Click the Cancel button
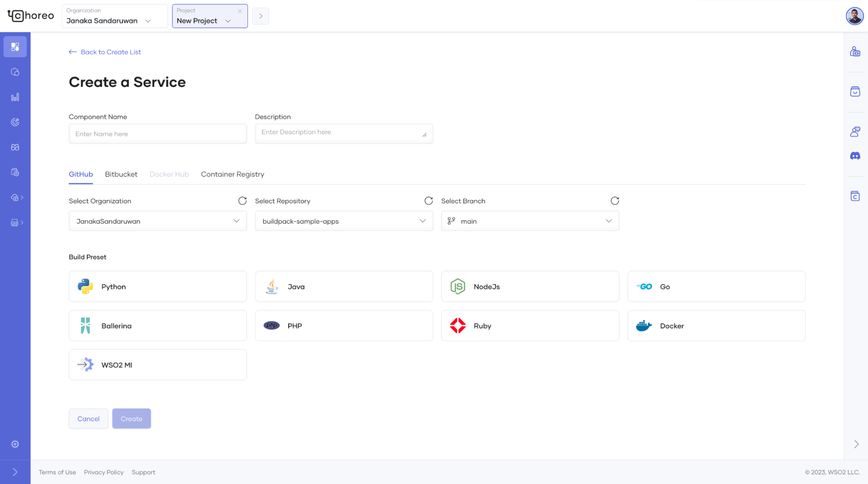868x484 pixels. [89, 418]
